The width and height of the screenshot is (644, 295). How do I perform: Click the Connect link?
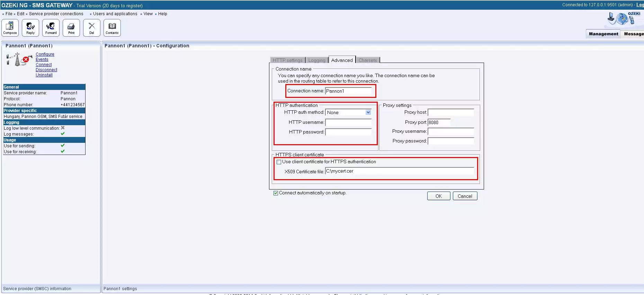click(x=44, y=65)
